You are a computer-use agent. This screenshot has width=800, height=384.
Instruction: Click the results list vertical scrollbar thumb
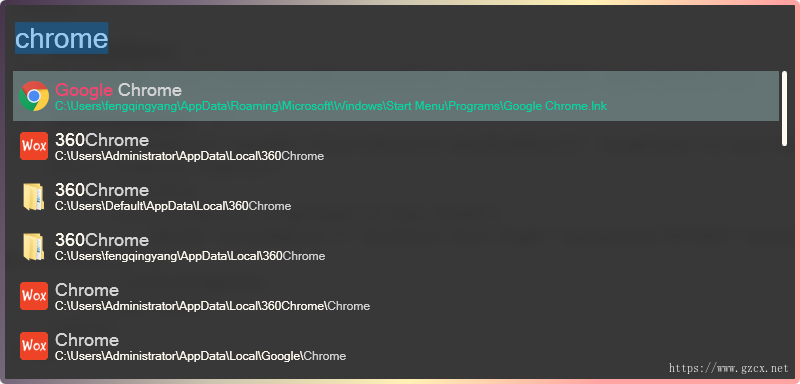click(x=784, y=109)
